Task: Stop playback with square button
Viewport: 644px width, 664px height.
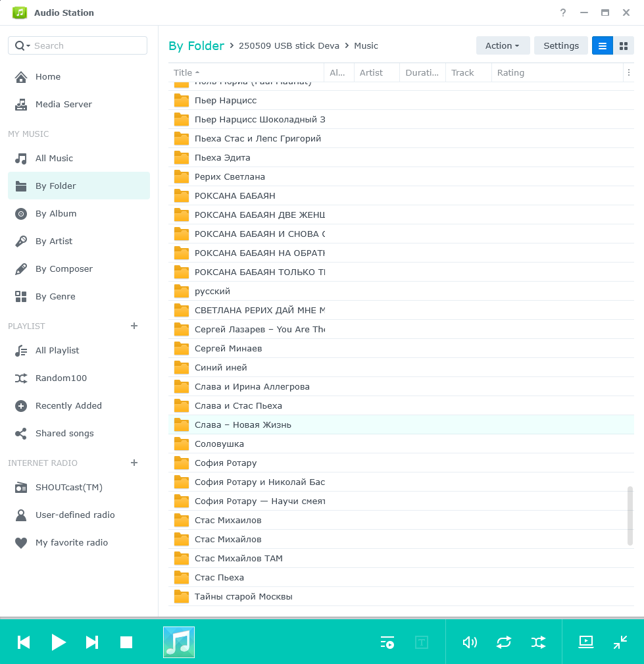Action: point(126,642)
